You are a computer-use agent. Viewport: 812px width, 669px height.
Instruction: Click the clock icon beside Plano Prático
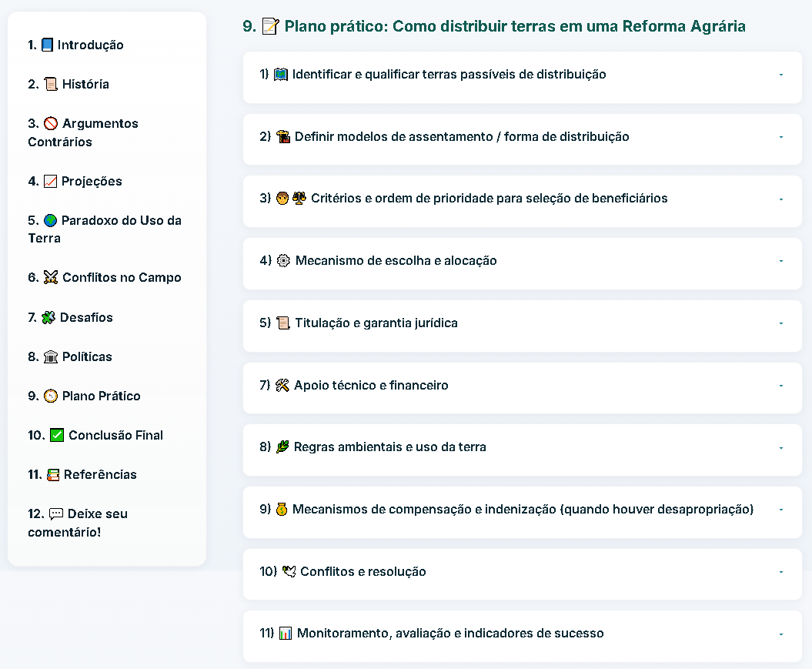click(x=51, y=396)
